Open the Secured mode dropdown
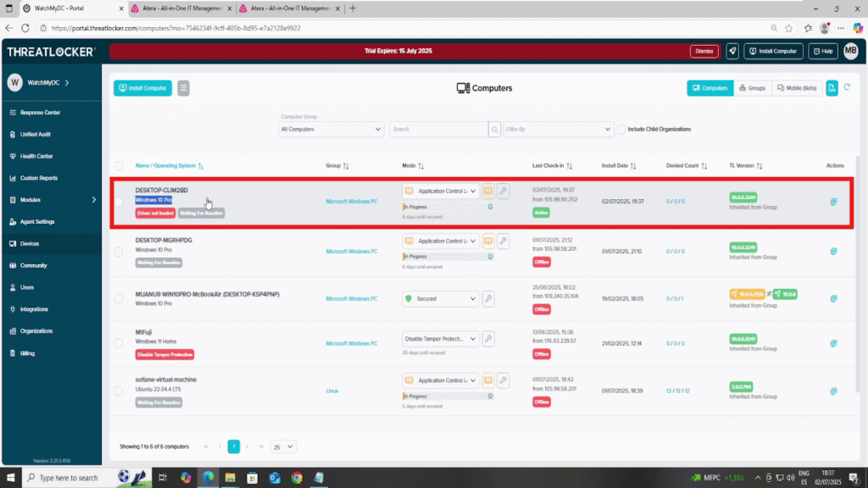The width and height of the screenshot is (868, 488). coord(441,299)
